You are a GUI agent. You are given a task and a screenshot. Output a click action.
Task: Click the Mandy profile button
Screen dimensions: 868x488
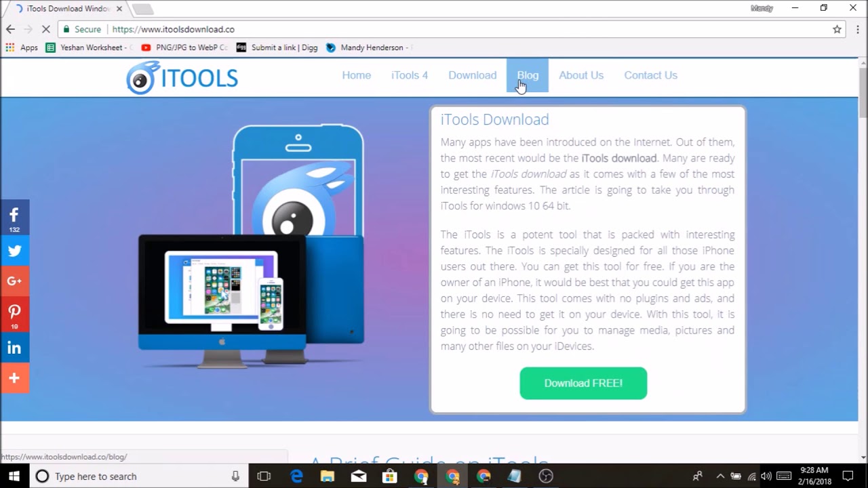tap(762, 8)
